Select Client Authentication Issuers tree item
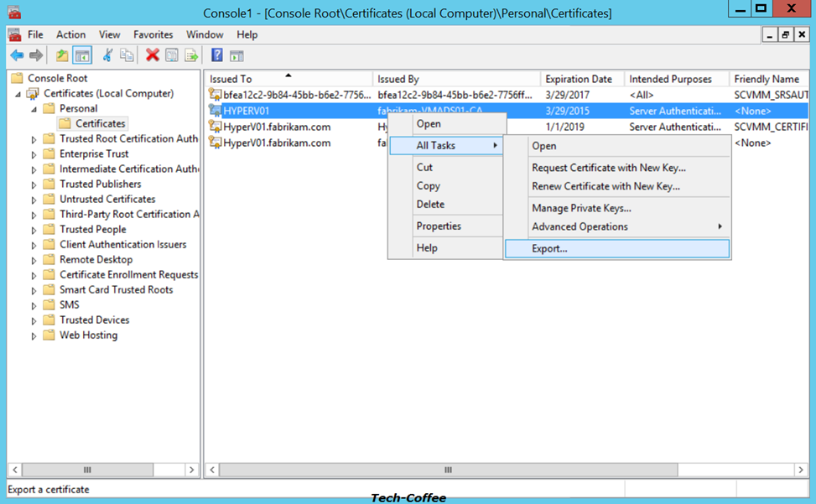816x504 pixels. coord(122,245)
